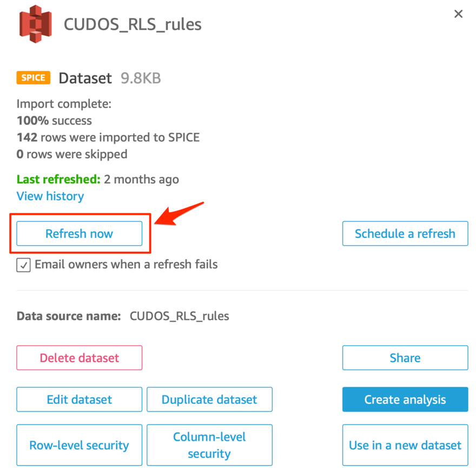Viewport: 476px width, 471px height.
Task: Open Column-level security settings
Action: [209, 445]
